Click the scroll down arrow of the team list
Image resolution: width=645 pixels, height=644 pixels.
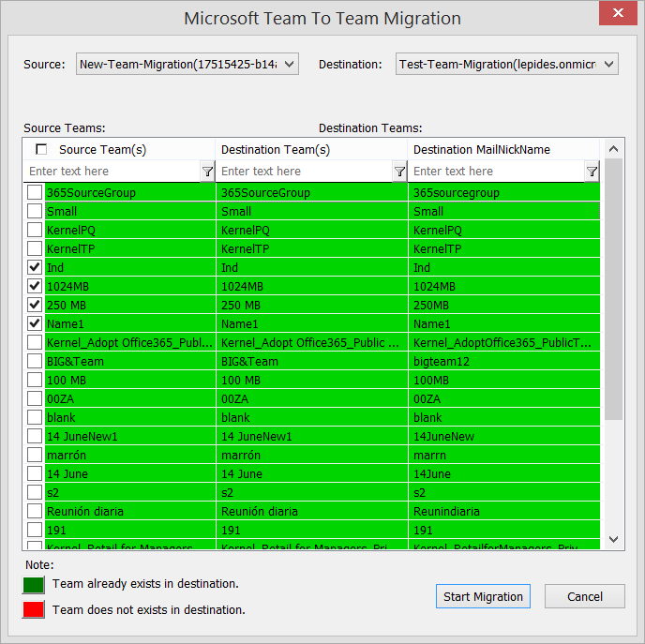[x=613, y=539]
